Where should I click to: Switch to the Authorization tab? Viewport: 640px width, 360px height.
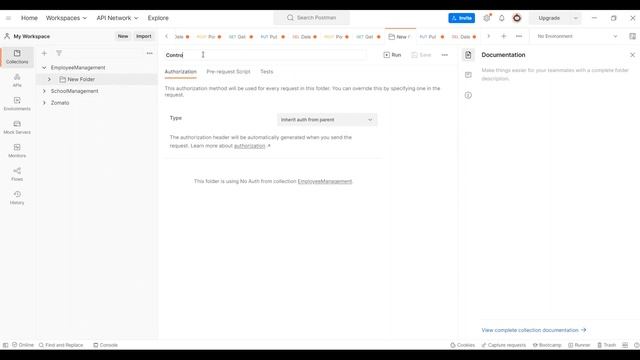[x=180, y=71]
